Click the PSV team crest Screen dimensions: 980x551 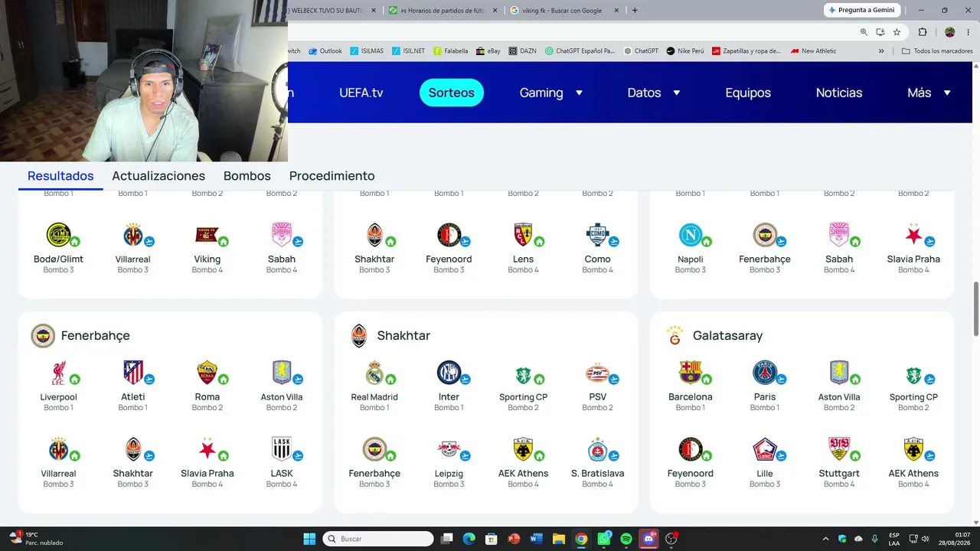(x=597, y=373)
